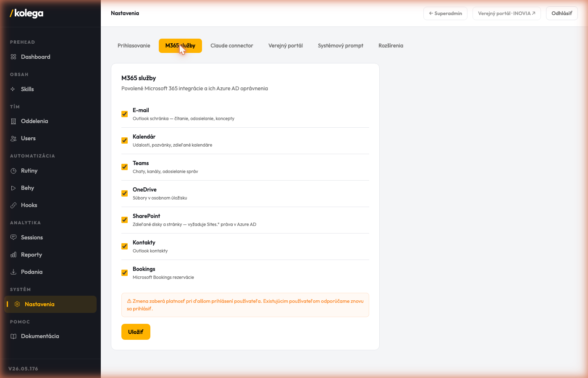The width and height of the screenshot is (588, 378).
Task: Open the Verejný portál tab
Action: [286, 46]
